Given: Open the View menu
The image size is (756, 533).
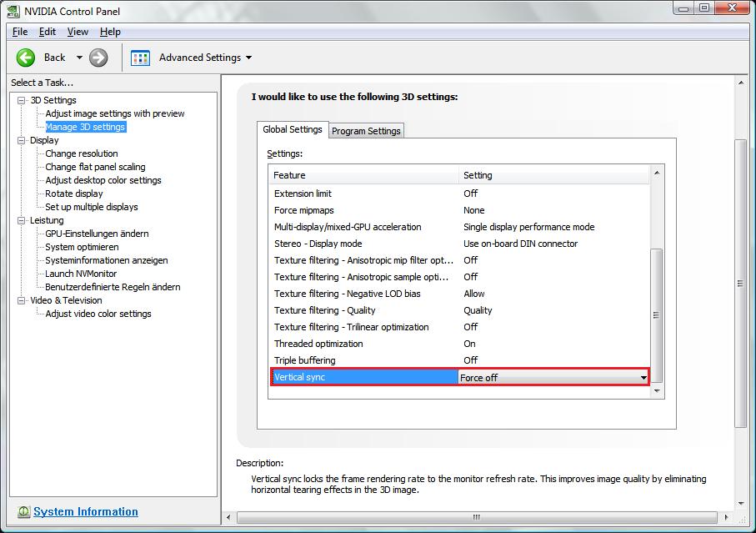Looking at the screenshot, I should click(78, 32).
